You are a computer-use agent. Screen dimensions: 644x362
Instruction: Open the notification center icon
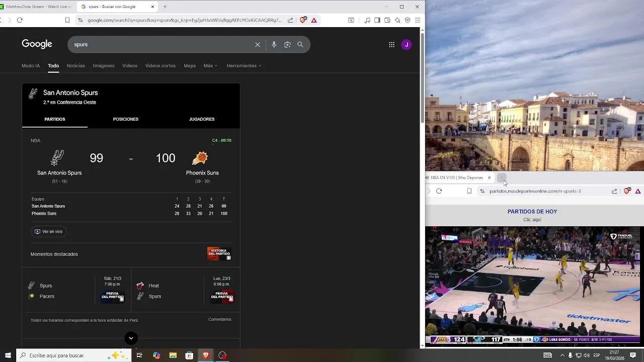click(x=633, y=355)
